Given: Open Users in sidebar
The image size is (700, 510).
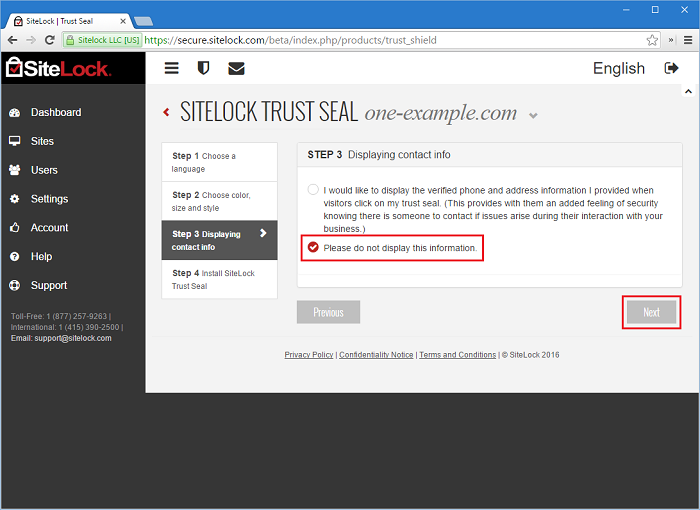Looking at the screenshot, I should (x=44, y=170).
